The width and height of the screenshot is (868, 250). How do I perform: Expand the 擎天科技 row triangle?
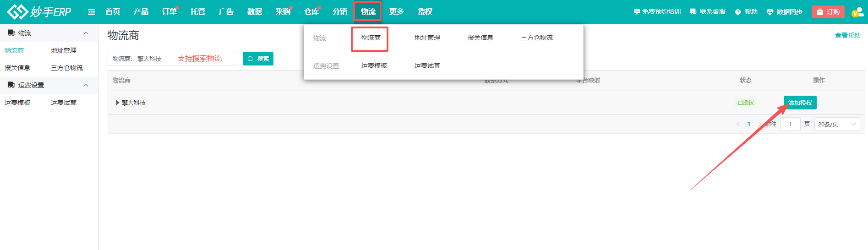[x=118, y=103]
